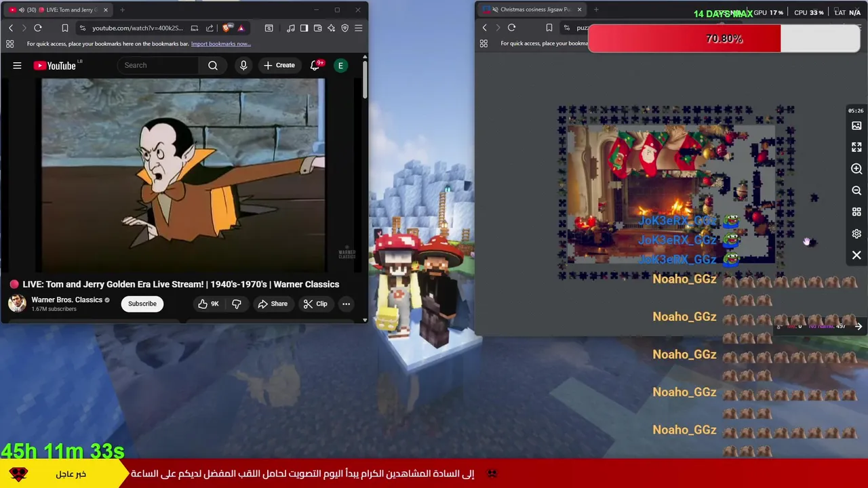This screenshot has width=868, height=488.
Task: Open the YouTube hamburger guide menu
Action: click(x=17, y=66)
